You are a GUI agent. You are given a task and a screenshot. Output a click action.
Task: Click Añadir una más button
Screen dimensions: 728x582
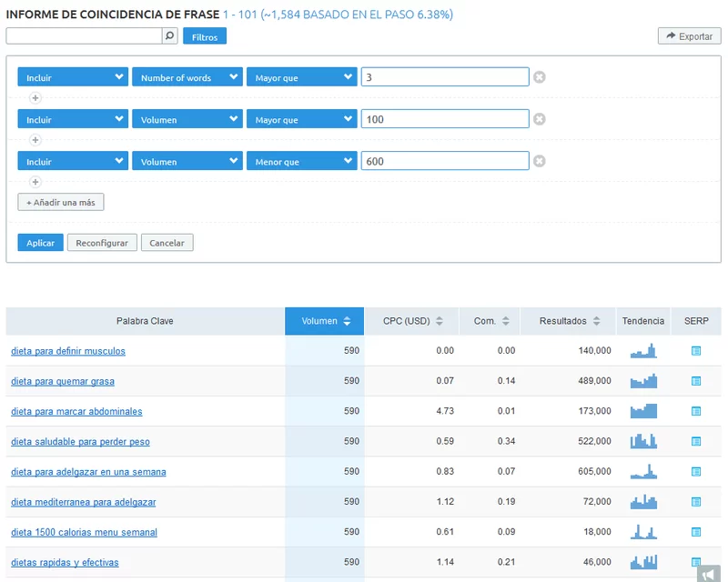[61, 203]
